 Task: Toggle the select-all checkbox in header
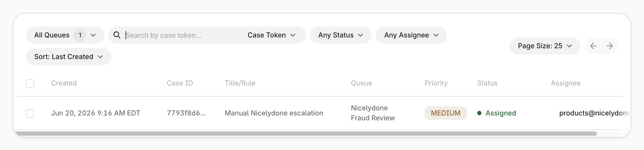click(x=30, y=84)
